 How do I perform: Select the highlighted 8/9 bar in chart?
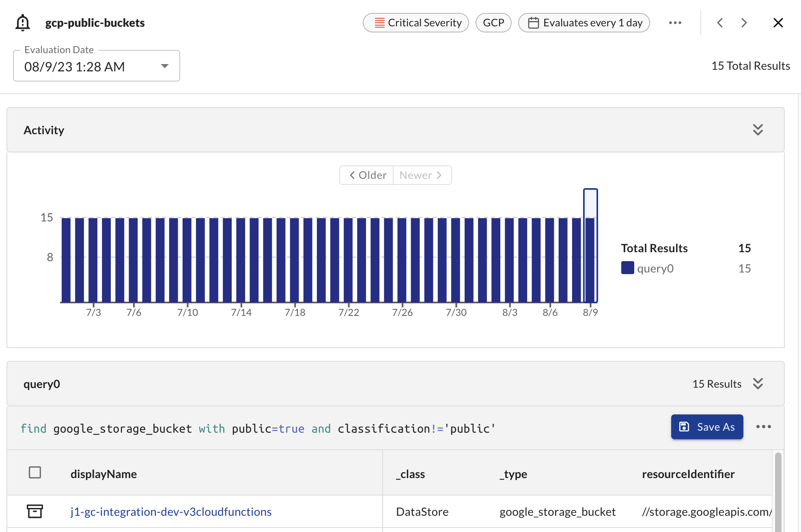tap(590, 246)
